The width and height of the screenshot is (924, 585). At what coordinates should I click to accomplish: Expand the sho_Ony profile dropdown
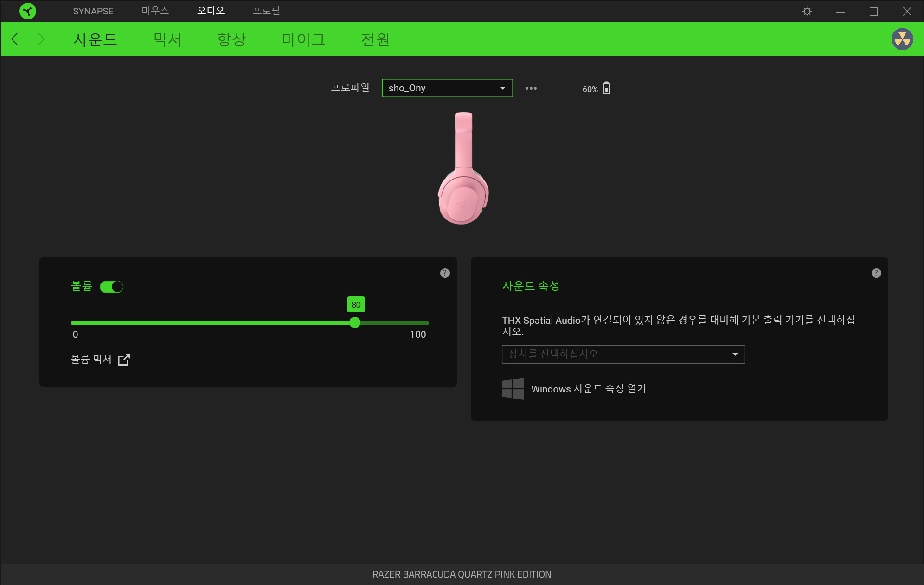(447, 88)
